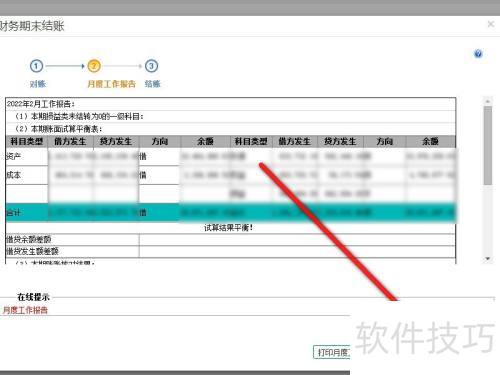Click the 结账 step label
The height and width of the screenshot is (375, 500).
pyautogui.click(x=152, y=84)
